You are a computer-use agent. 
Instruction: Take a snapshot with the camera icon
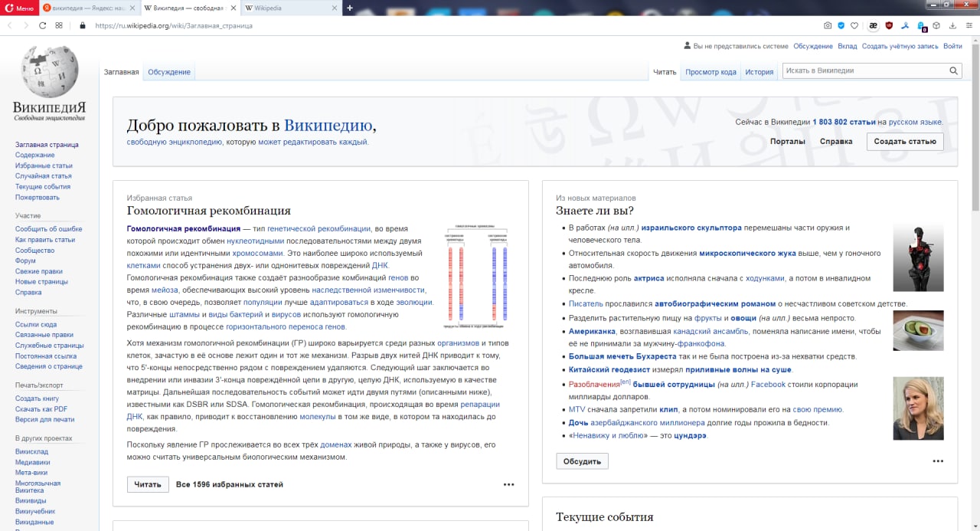coord(828,25)
